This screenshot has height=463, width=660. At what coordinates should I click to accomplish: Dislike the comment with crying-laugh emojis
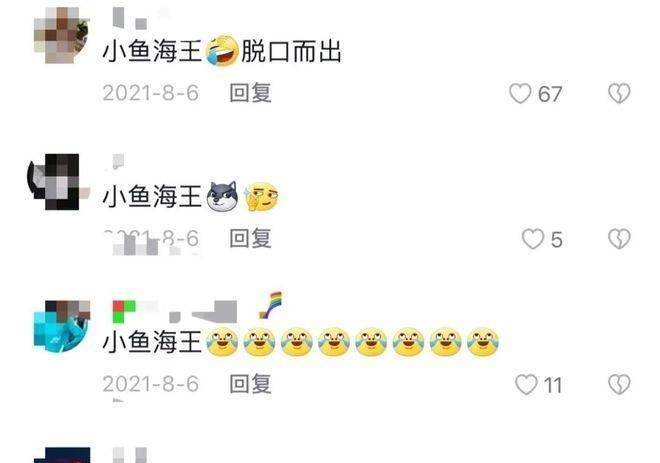(x=619, y=385)
